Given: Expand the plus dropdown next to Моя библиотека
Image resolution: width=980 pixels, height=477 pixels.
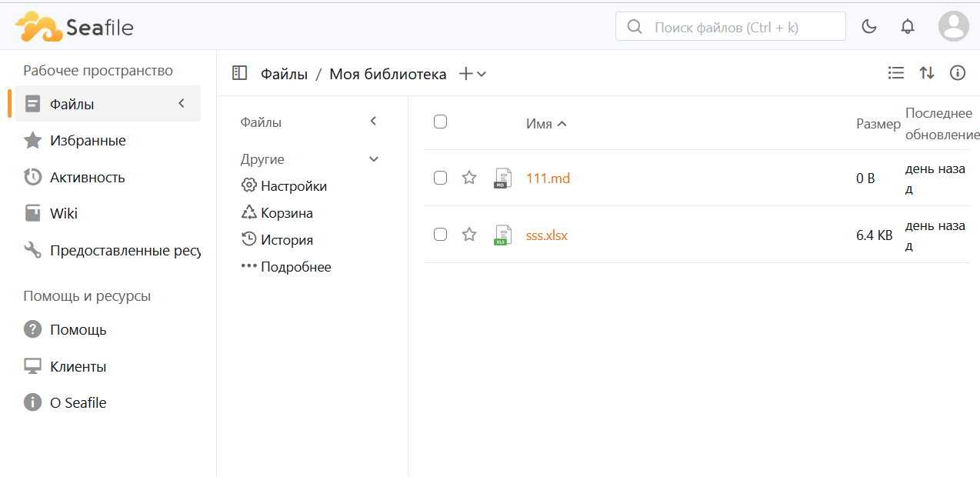Looking at the screenshot, I should 472,74.
